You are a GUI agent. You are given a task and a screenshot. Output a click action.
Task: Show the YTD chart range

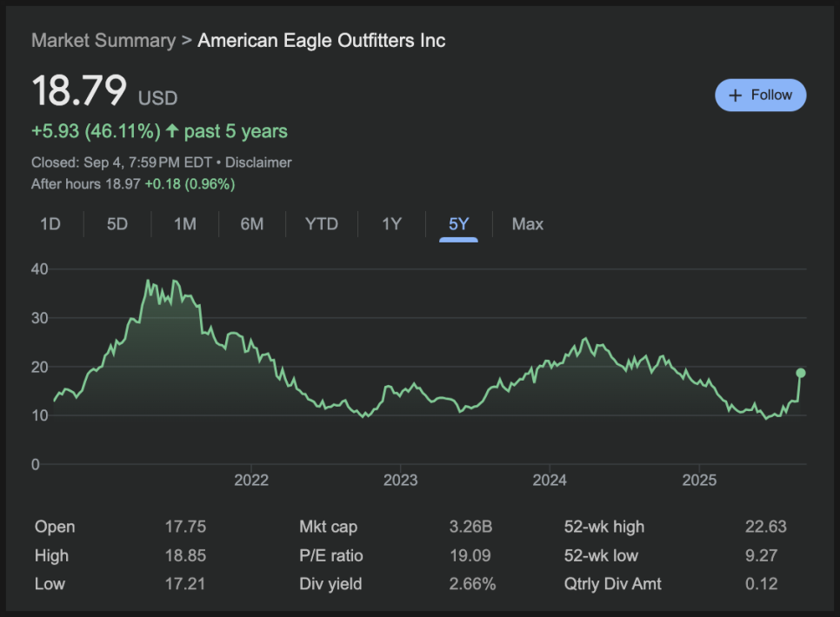pyautogui.click(x=322, y=224)
